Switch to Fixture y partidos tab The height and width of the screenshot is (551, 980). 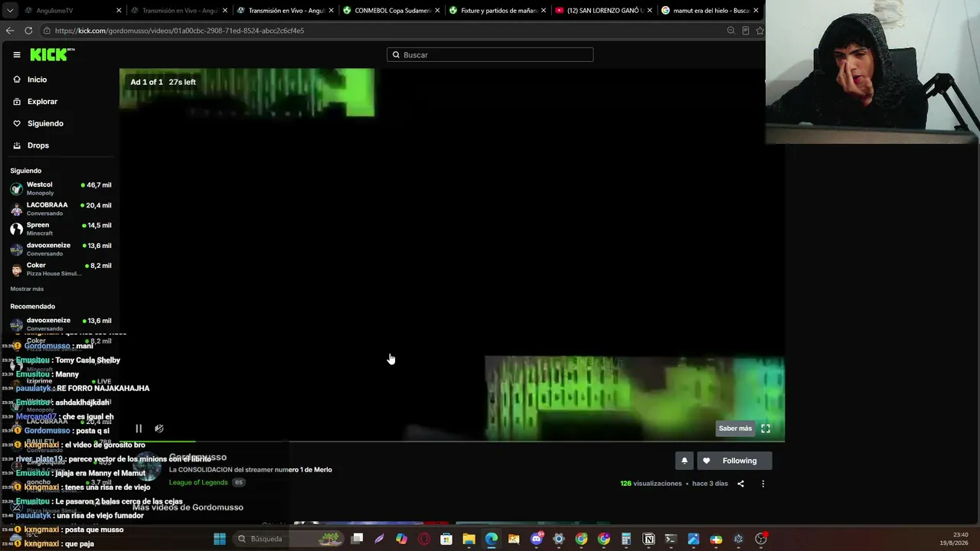[x=497, y=11]
